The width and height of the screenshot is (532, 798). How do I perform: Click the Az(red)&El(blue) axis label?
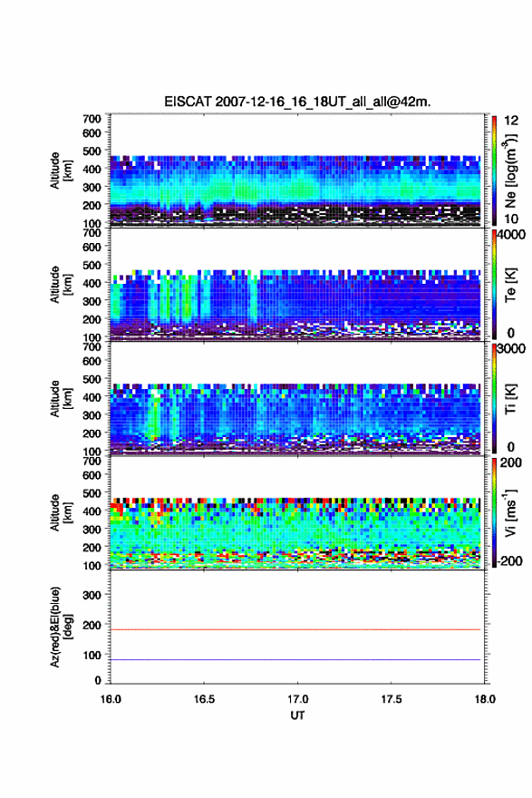(60, 627)
